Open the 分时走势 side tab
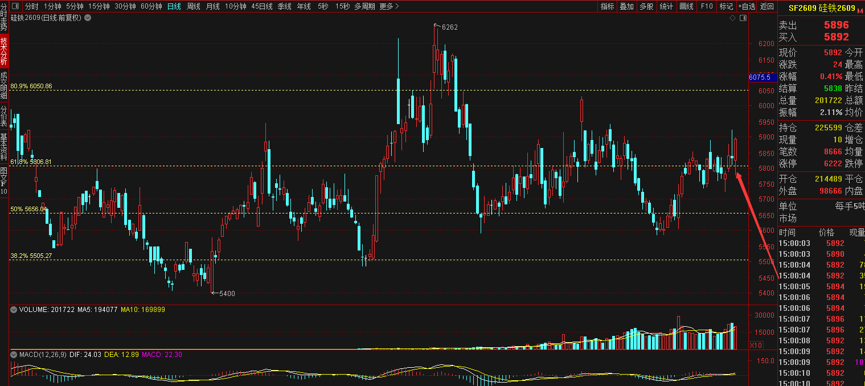The image size is (865, 386). click(4, 16)
